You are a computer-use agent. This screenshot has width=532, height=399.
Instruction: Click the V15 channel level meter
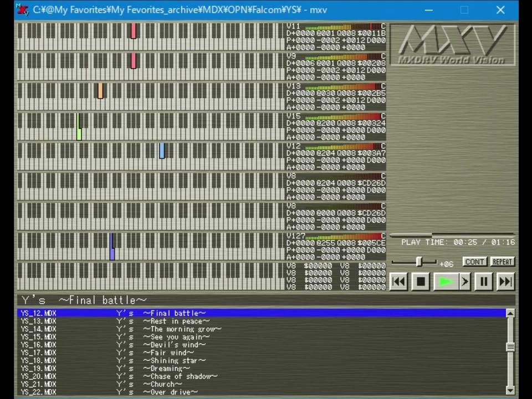point(342,117)
